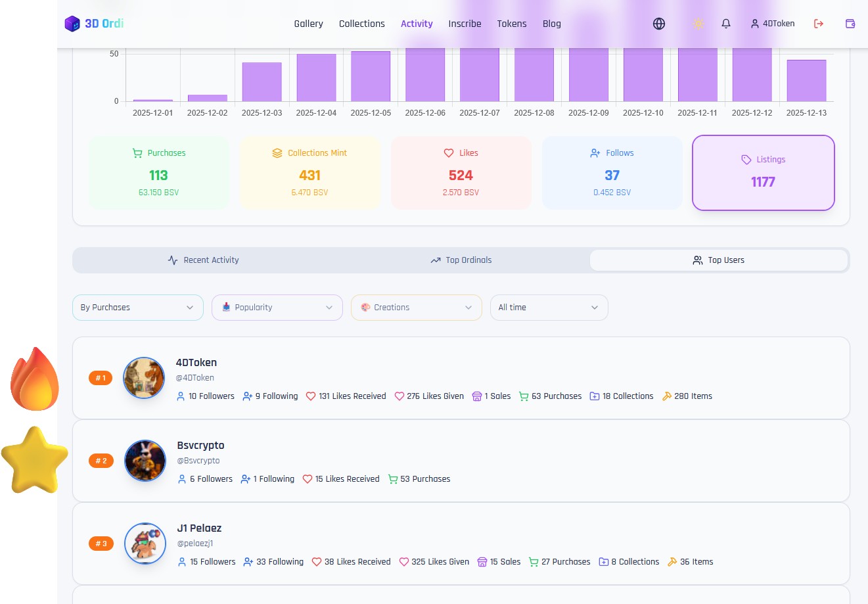Click the tag icon on Listings card
This screenshot has width=868, height=604.
pyautogui.click(x=746, y=160)
